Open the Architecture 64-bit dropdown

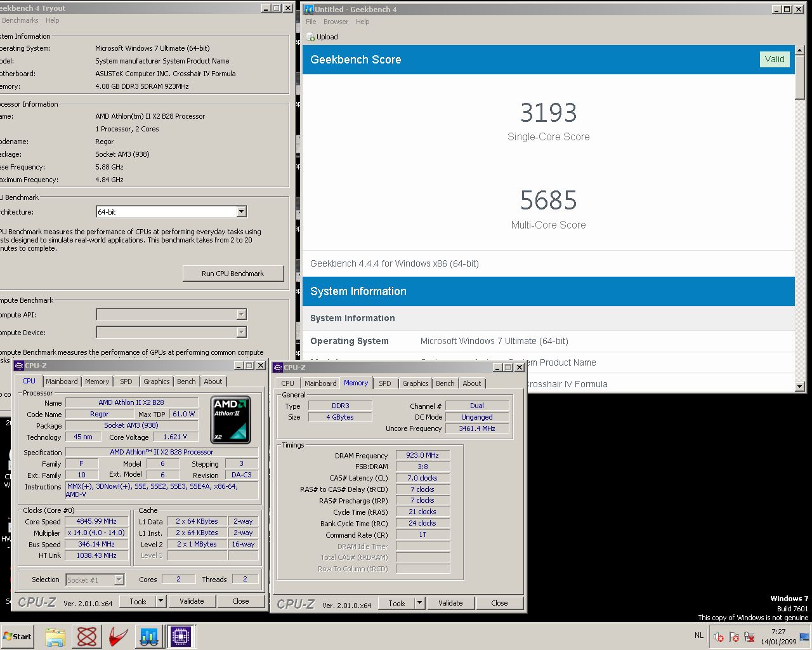pyautogui.click(x=241, y=212)
